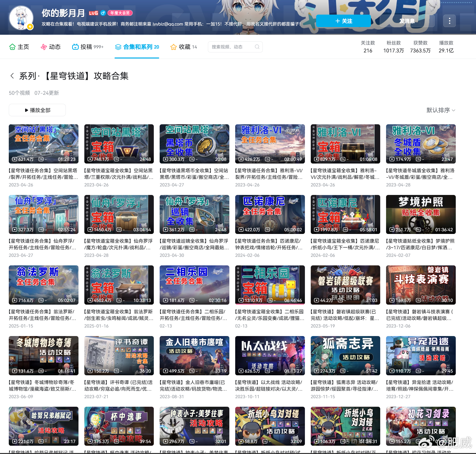
Task: Open the 折纸小鸟对对碰 32:09 thumbnail
Action: (270, 426)
